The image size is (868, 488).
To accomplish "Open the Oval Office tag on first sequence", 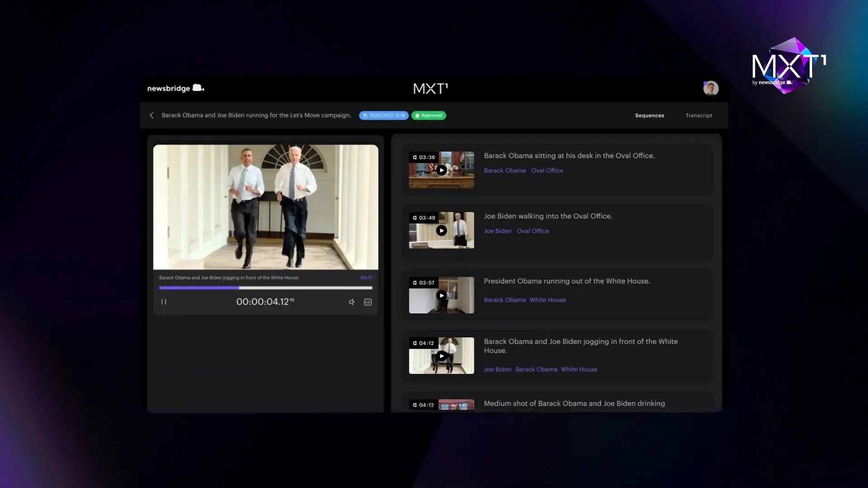I will tap(547, 170).
